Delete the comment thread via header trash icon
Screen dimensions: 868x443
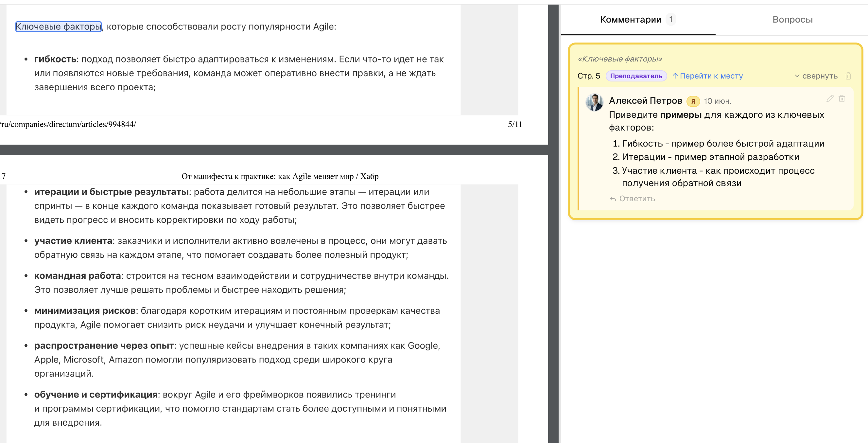(x=848, y=76)
